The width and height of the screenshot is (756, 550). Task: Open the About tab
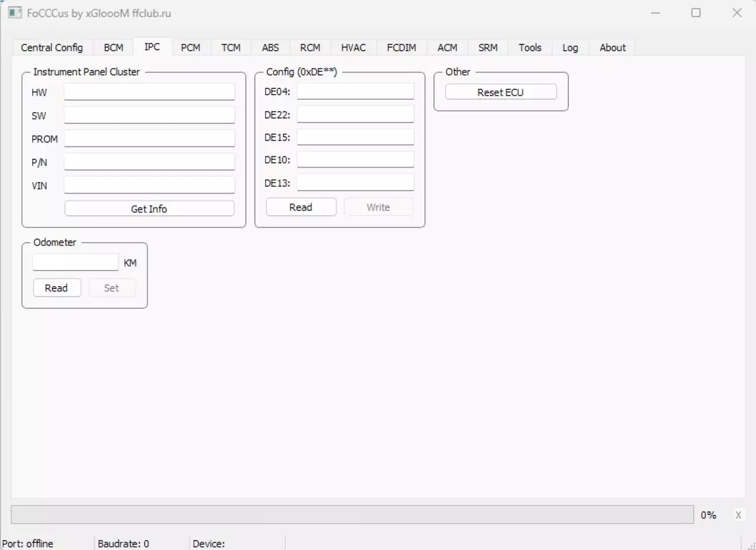[612, 48]
